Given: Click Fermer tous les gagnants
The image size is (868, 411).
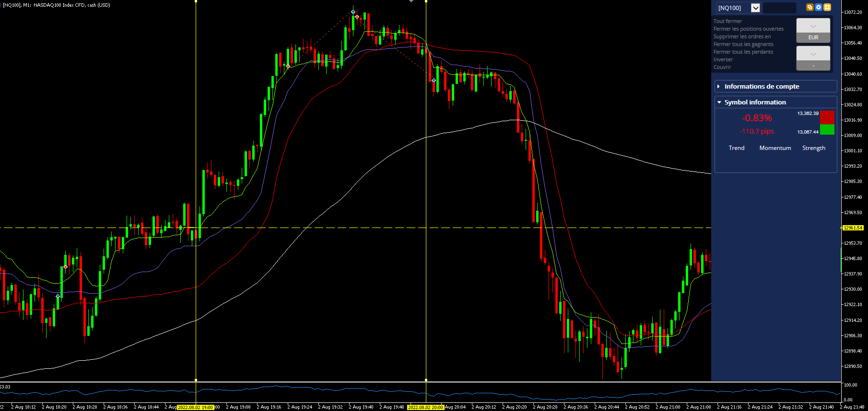Looking at the screenshot, I should (x=743, y=44).
